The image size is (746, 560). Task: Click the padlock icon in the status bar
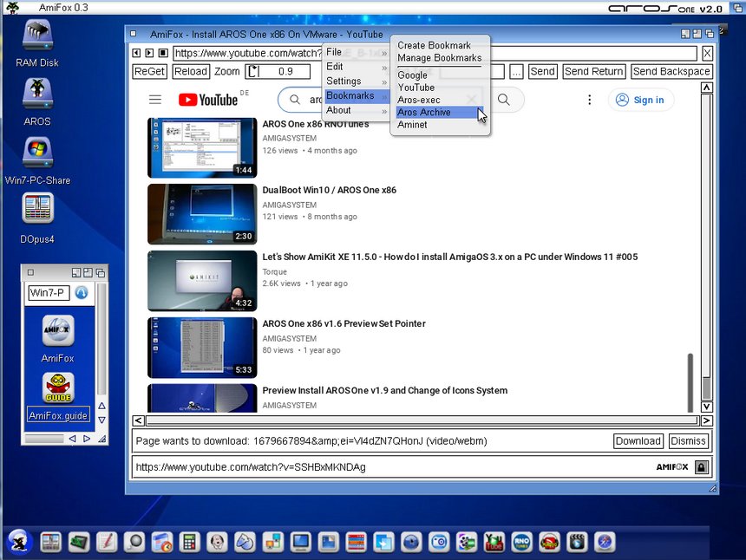[x=701, y=467]
